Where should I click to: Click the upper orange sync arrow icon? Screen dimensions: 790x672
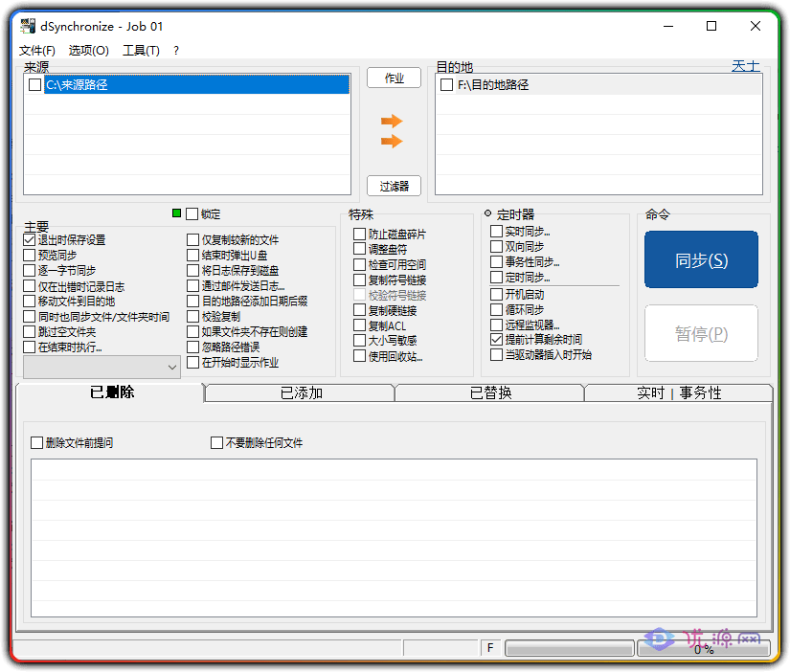[393, 121]
